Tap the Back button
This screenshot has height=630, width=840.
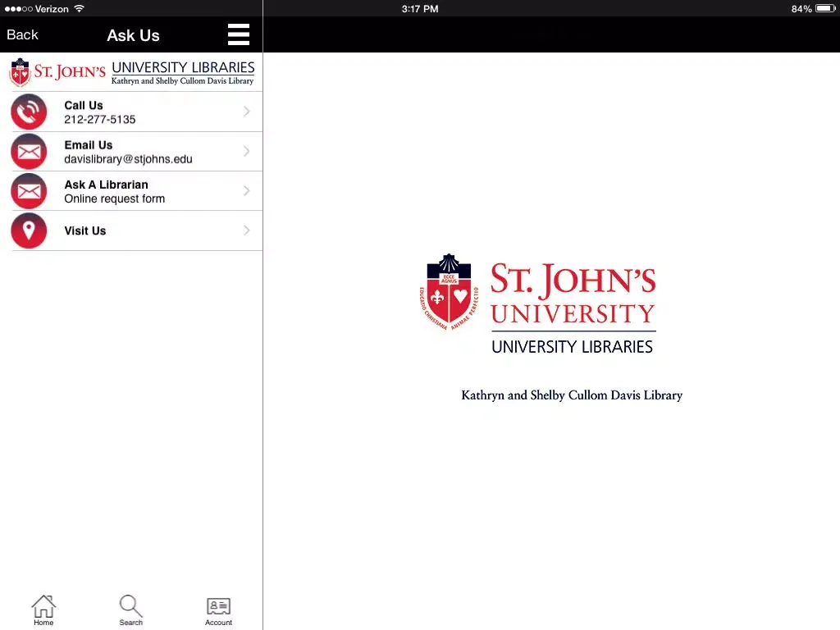[22, 34]
